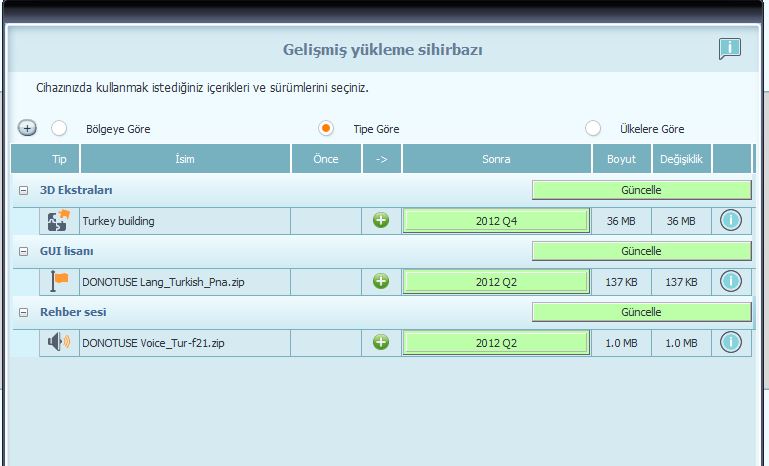Click the İsim column header
Image resolution: width=769 pixels, height=466 pixels.
[x=185, y=158]
